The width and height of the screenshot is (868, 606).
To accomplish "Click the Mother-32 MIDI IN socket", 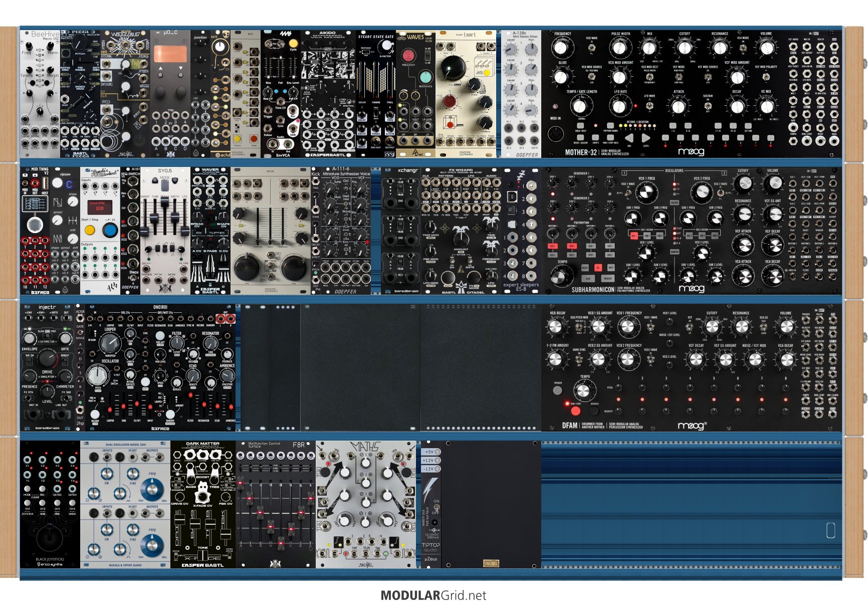I will coord(556,135).
